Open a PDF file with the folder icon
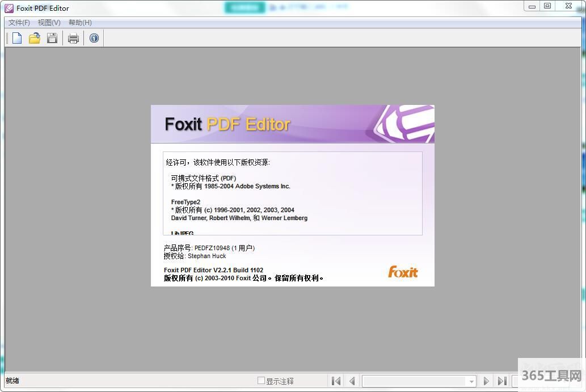The height and width of the screenshot is (392, 586). [35, 38]
